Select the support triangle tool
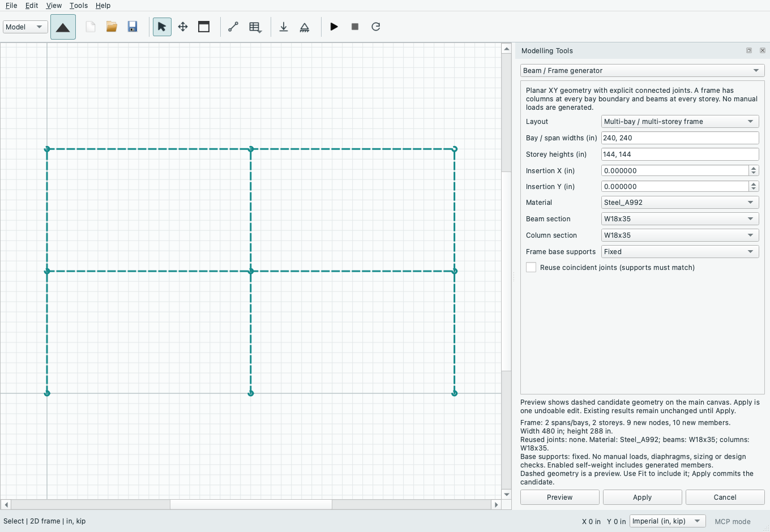The image size is (770, 532). tap(305, 27)
